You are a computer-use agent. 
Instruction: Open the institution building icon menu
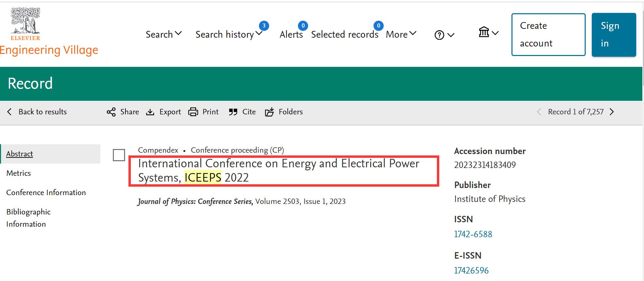488,33
